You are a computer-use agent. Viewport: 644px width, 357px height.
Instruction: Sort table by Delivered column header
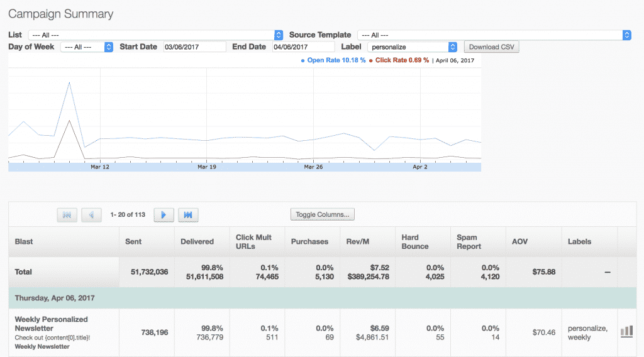(x=197, y=241)
